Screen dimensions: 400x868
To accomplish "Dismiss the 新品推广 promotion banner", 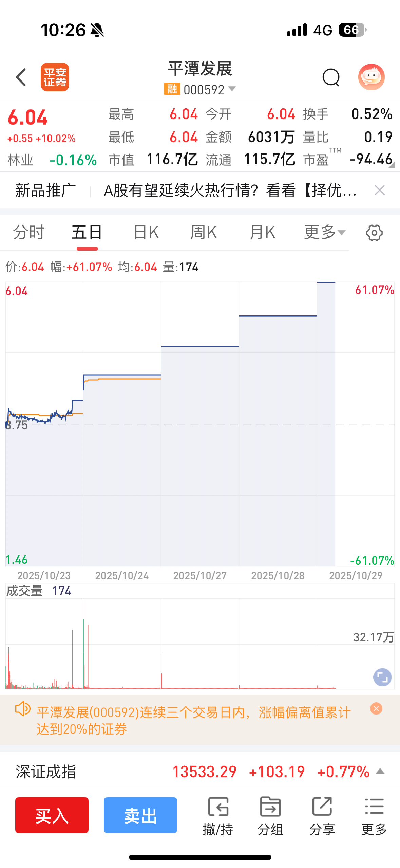I will (380, 190).
